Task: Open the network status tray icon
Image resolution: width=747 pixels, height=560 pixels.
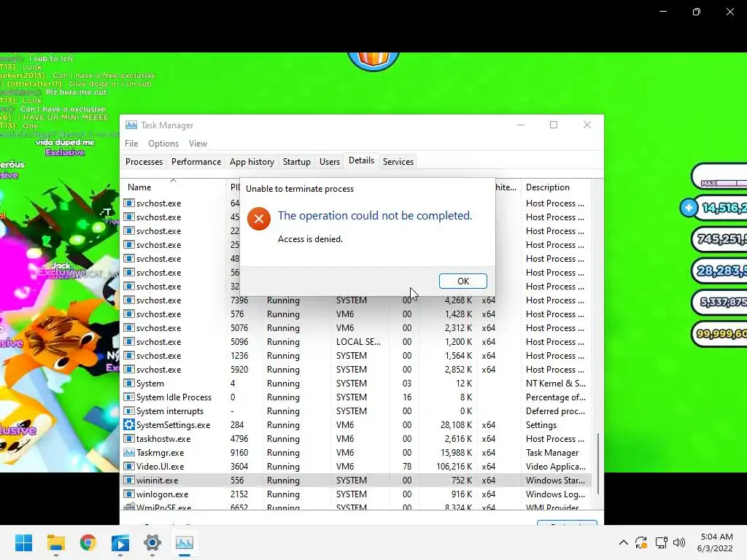Action: [x=661, y=542]
